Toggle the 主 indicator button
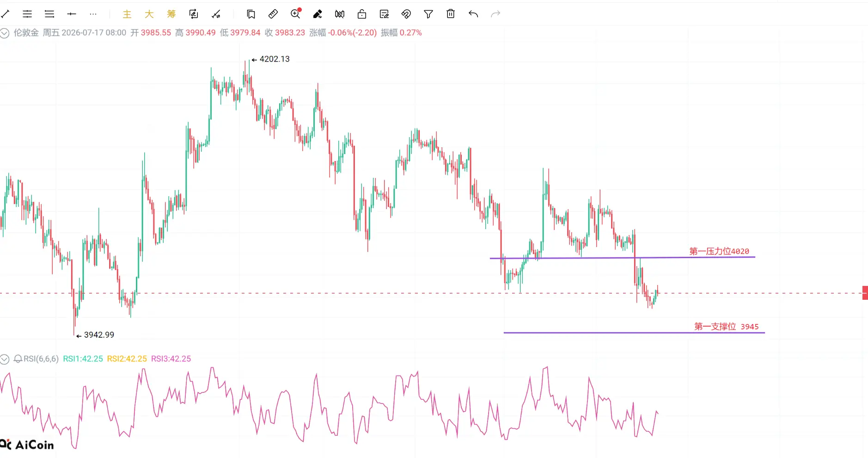 pos(127,14)
